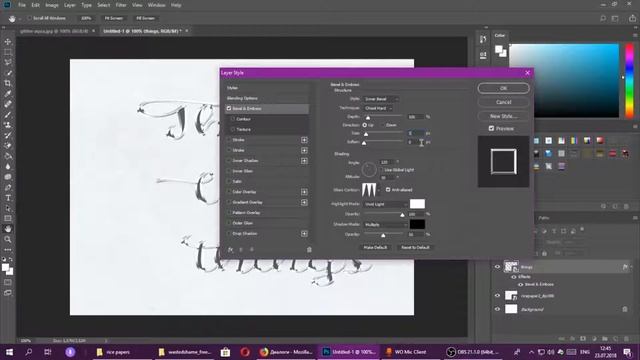Screen dimensions: 640x360
Task: Open the Technique Chisel Hard dropdown
Action: [x=378, y=108]
